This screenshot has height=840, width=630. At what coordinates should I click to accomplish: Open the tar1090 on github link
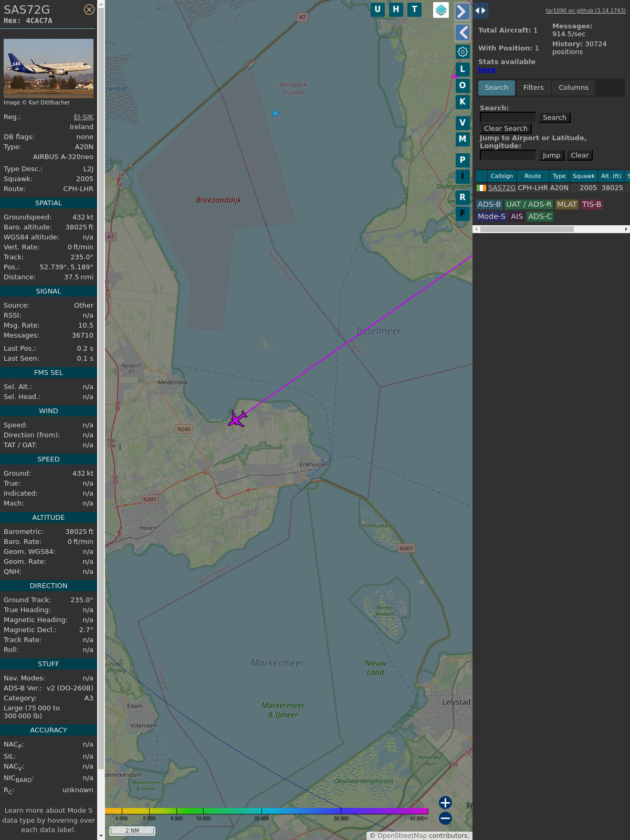pyautogui.click(x=585, y=10)
